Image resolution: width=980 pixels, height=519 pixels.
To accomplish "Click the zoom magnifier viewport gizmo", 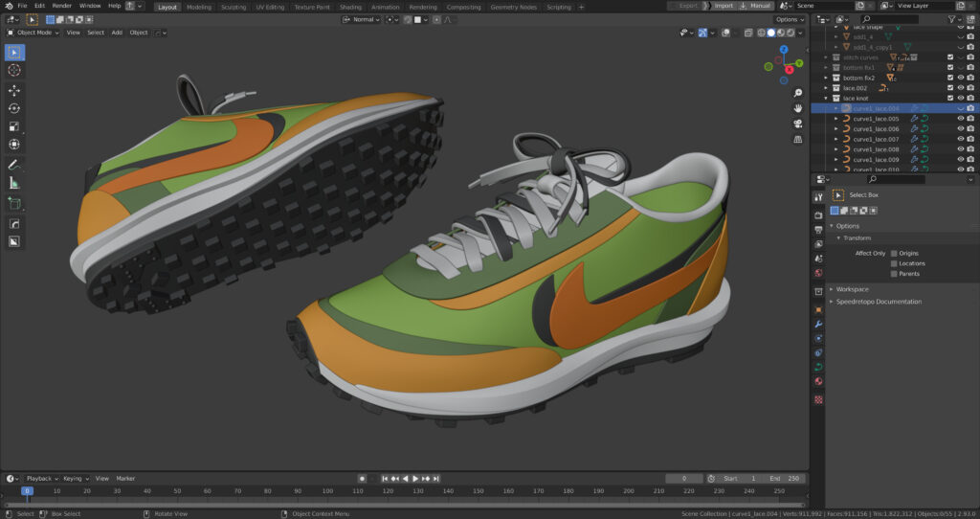I will pos(798,93).
